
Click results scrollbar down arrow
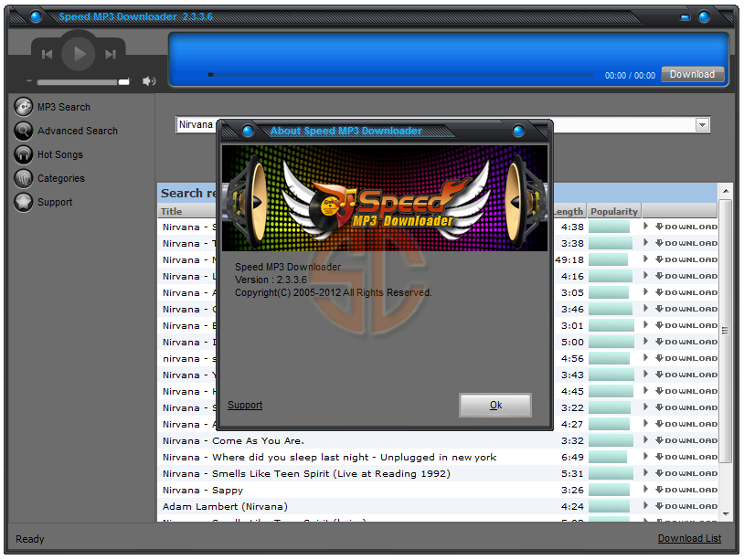[x=726, y=514]
